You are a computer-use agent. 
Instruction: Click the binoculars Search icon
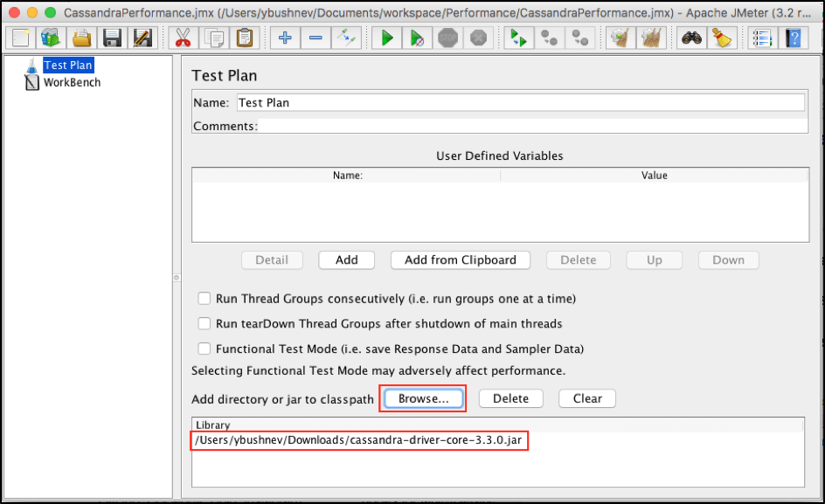[691, 38]
